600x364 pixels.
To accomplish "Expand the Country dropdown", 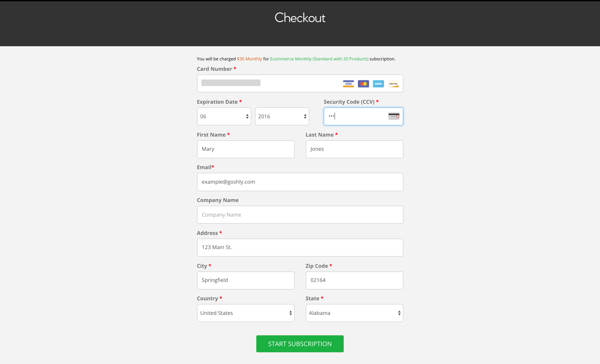I will 245,313.
